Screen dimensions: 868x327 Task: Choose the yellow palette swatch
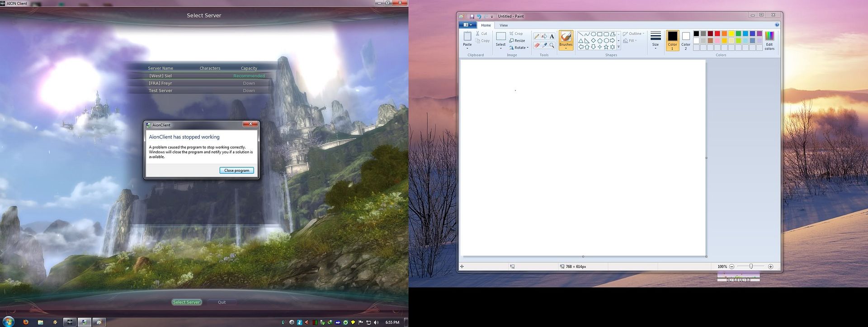[731, 33]
